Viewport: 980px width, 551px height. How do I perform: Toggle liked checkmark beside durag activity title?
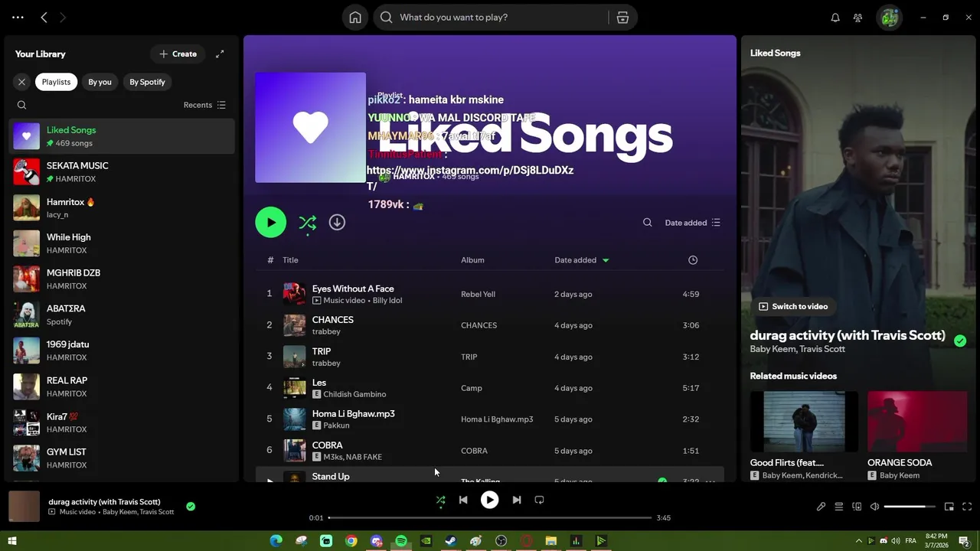[x=960, y=341]
